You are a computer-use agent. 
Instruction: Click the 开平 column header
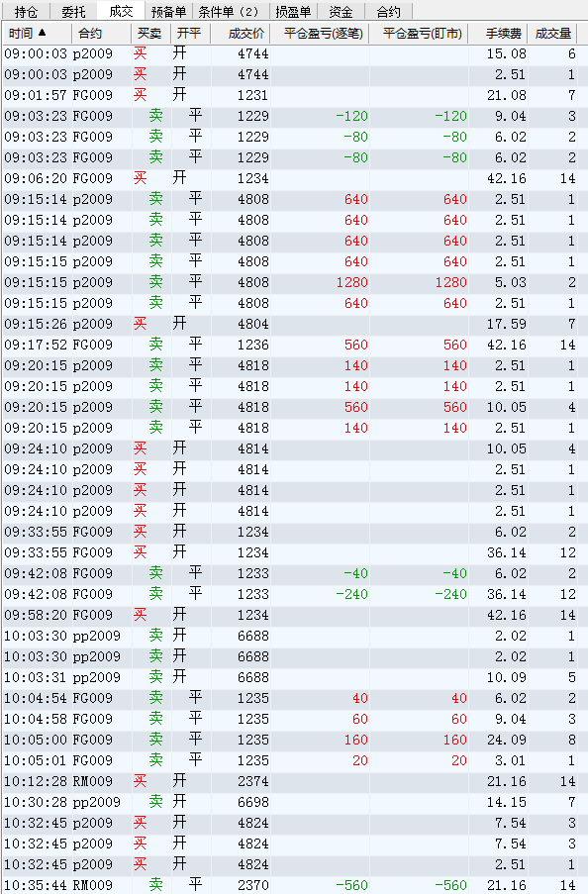pyautogui.click(x=190, y=34)
